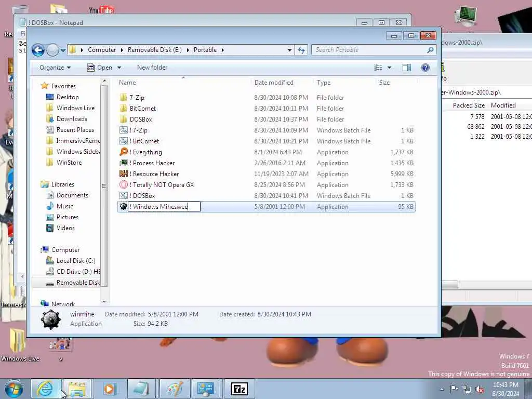Show hidden tray icons arrow
The height and width of the screenshot is (399, 532).
pos(442,389)
